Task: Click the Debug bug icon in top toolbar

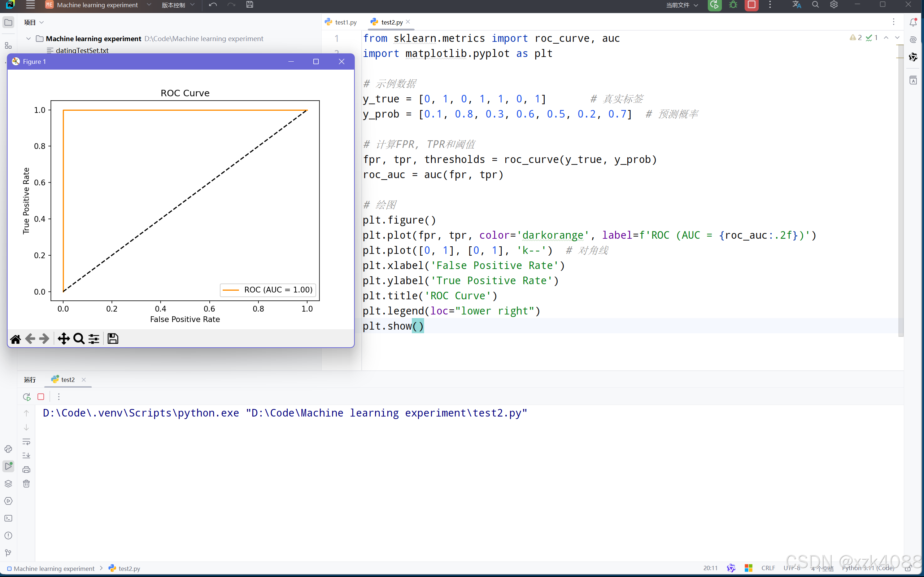Action: pyautogui.click(x=733, y=5)
